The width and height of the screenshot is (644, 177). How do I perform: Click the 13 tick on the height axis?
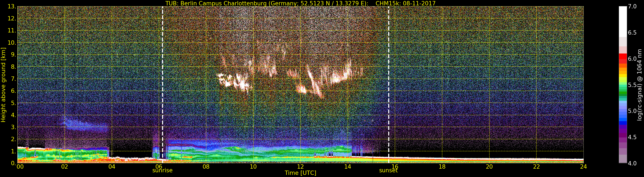pos(11,6)
